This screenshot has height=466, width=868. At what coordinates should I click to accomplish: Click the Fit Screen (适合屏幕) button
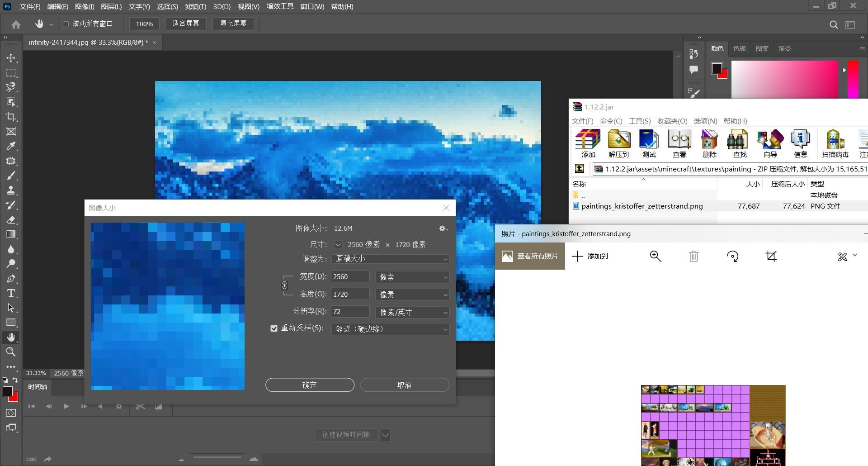tap(186, 24)
